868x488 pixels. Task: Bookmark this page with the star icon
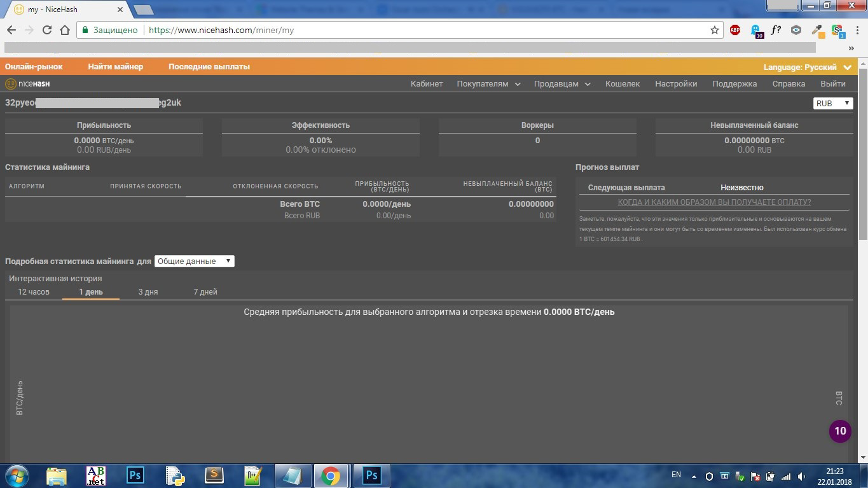tap(714, 30)
